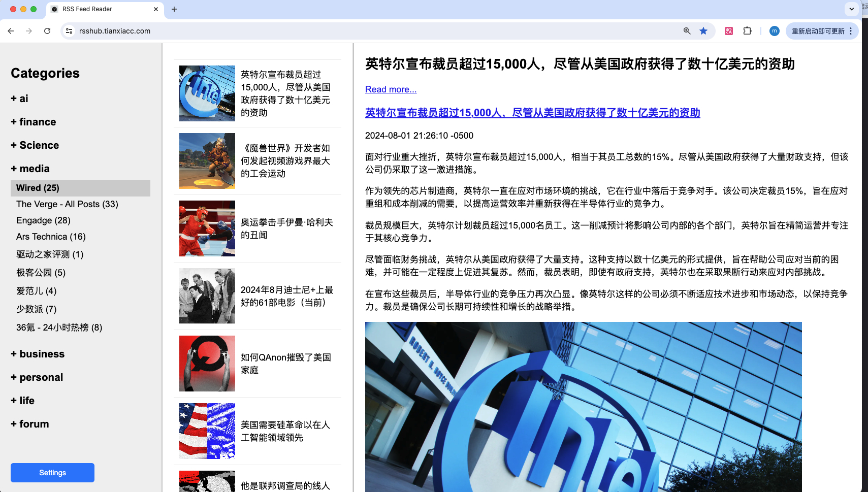Click the zoom magnifier icon in address bar
Screen dimensions: 868x492
(x=687, y=31)
